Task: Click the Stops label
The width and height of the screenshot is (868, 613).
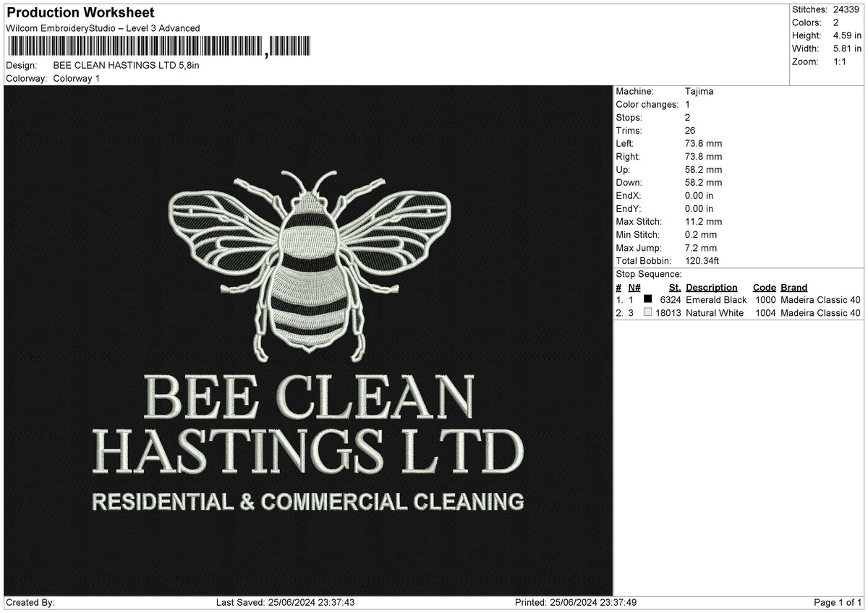Action: [x=629, y=117]
